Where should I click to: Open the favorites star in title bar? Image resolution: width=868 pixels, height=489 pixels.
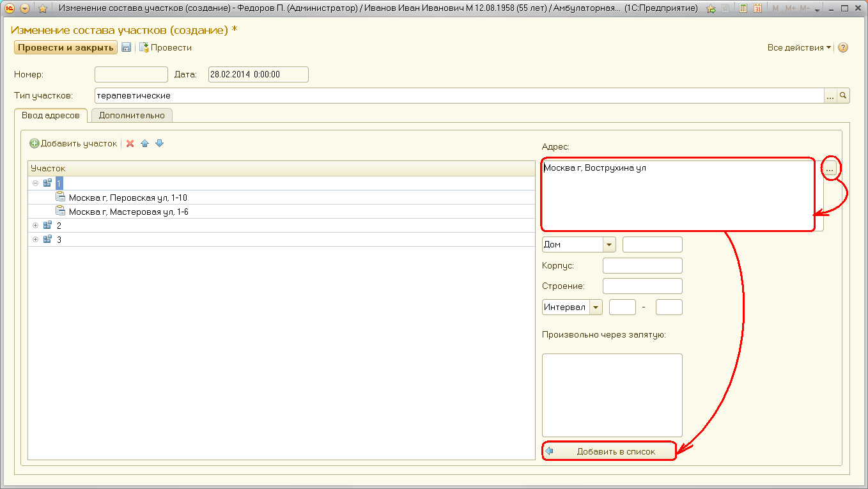[43, 9]
